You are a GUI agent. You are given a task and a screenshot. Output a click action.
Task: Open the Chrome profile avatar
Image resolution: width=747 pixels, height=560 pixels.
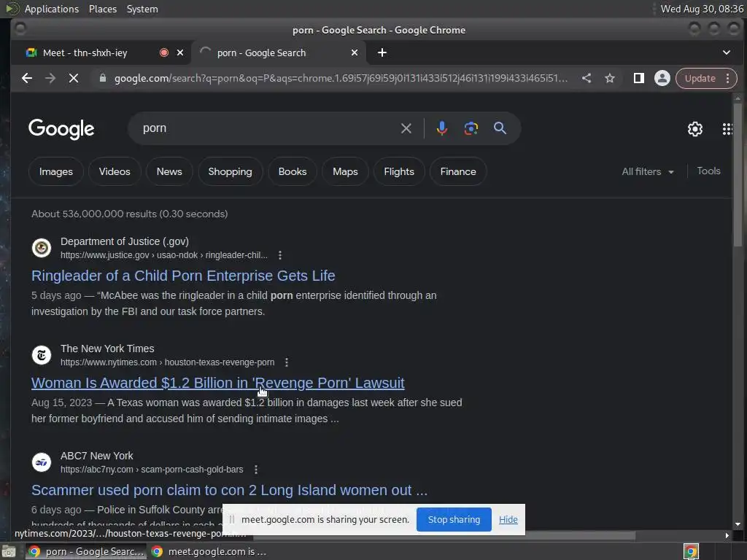pos(662,78)
